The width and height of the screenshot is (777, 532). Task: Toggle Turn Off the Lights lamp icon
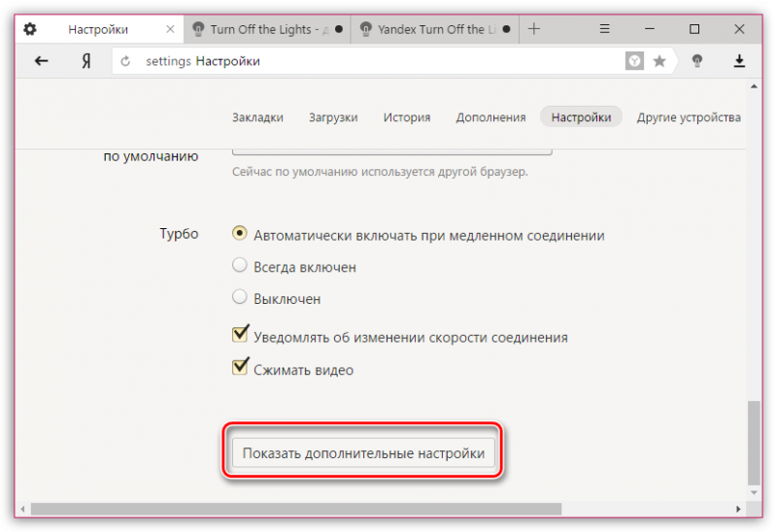pyautogui.click(x=697, y=61)
